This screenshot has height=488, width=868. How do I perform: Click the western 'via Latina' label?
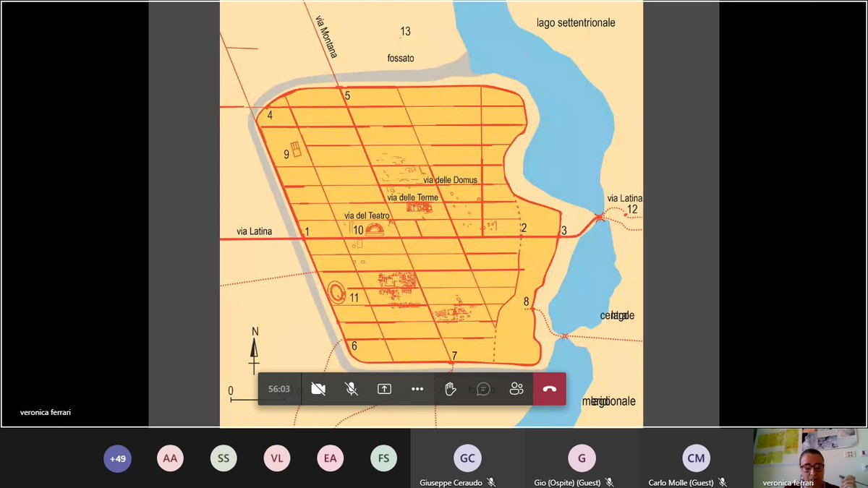point(254,231)
